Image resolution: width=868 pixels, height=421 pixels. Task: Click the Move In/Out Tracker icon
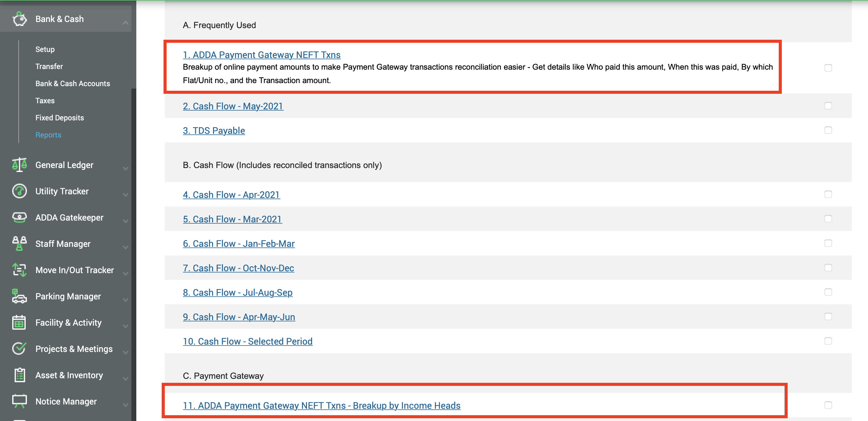coord(20,270)
